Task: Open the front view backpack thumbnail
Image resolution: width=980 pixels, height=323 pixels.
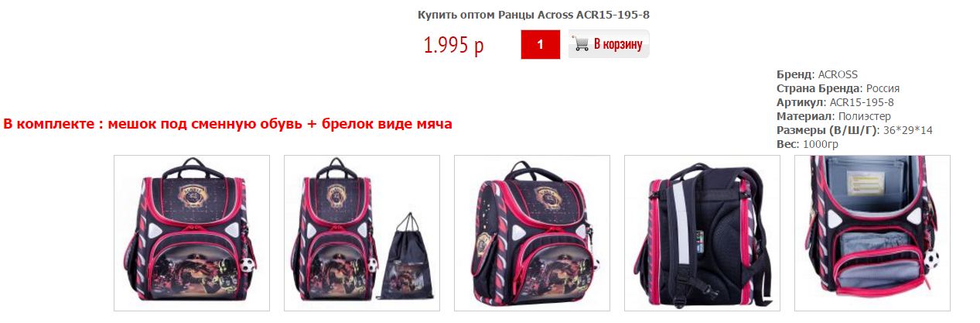Action: pos(192,233)
